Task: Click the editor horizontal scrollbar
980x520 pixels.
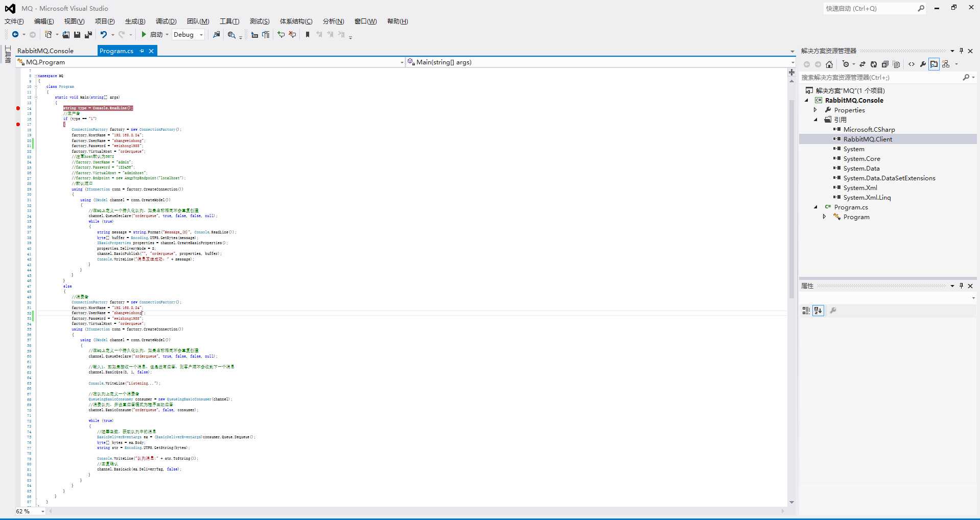Action: point(416,511)
